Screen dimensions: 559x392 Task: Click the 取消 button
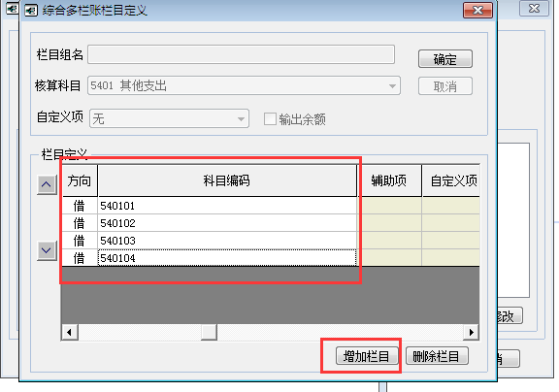444,86
